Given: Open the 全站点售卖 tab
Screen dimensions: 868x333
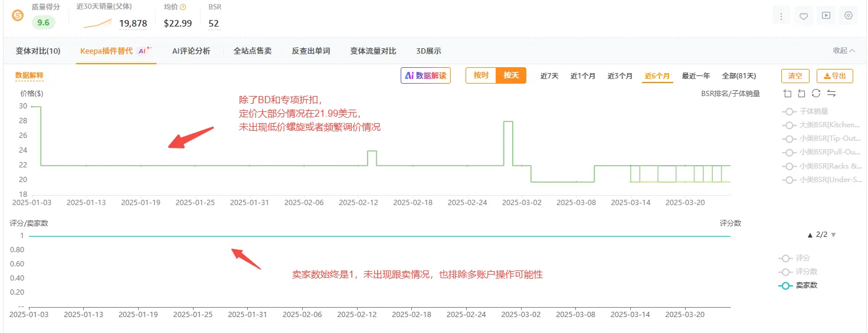Looking at the screenshot, I should pyautogui.click(x=253, y=51).
